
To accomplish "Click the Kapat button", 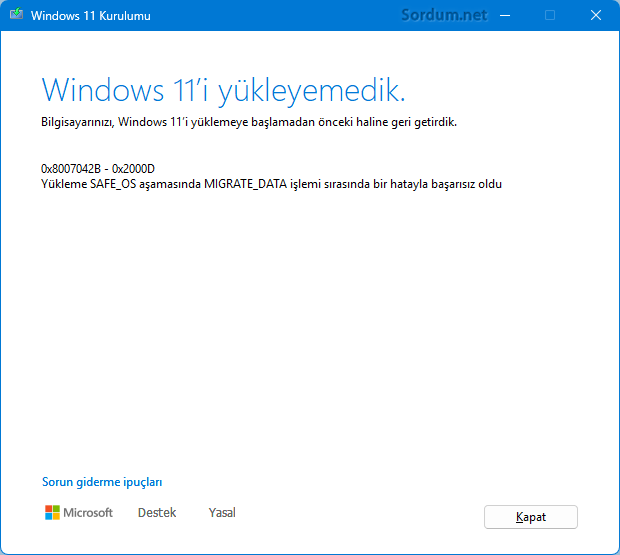I will click(531, 517).
